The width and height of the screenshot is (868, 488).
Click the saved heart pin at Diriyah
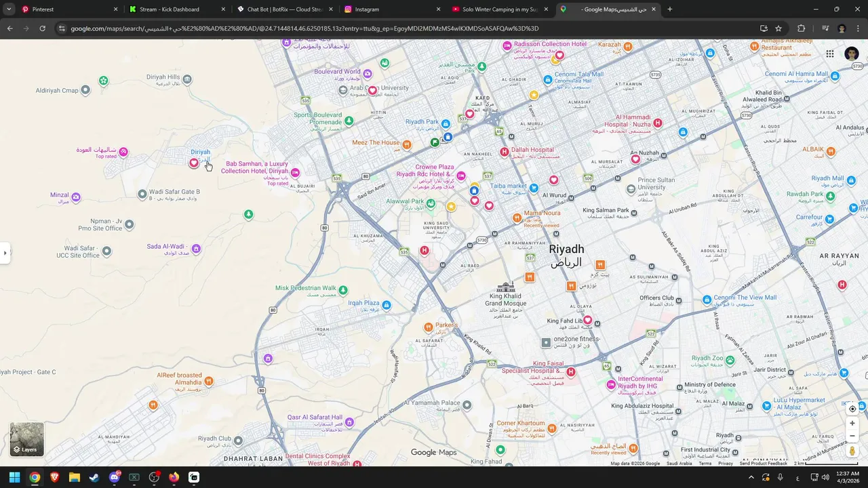pos(194,163)
